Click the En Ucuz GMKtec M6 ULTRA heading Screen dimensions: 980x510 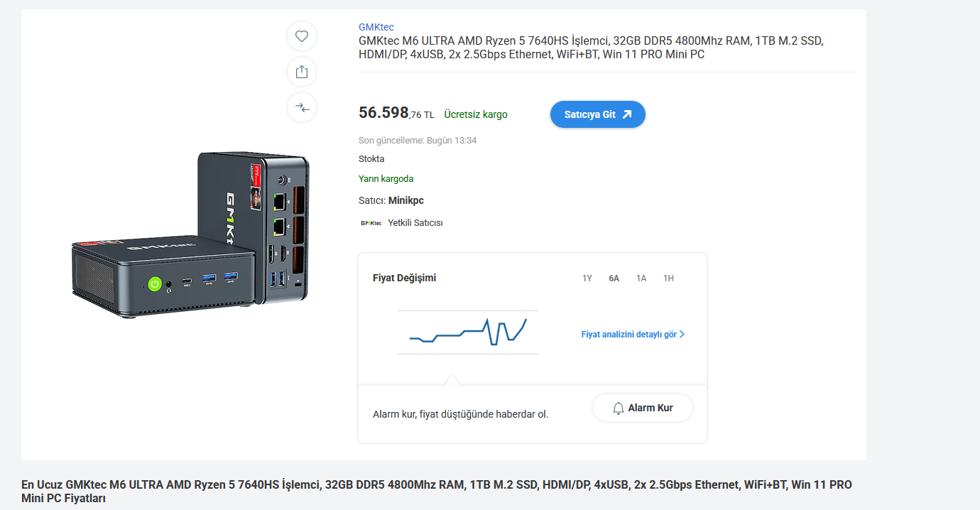tap(437, 492)
